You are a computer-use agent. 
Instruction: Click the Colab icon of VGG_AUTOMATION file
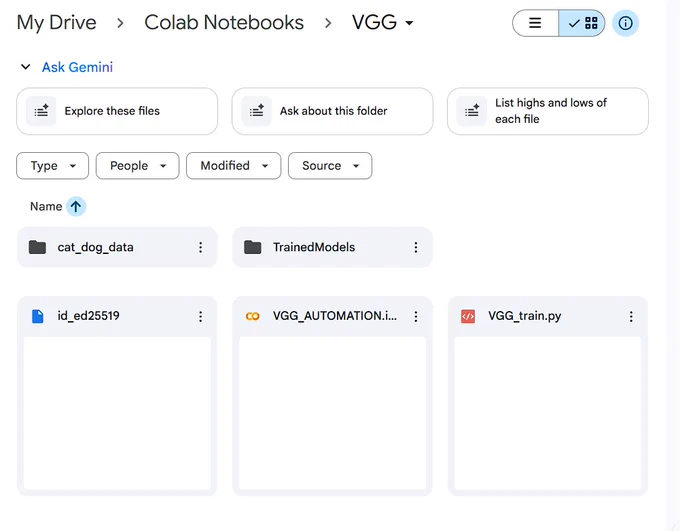point(252,316)
